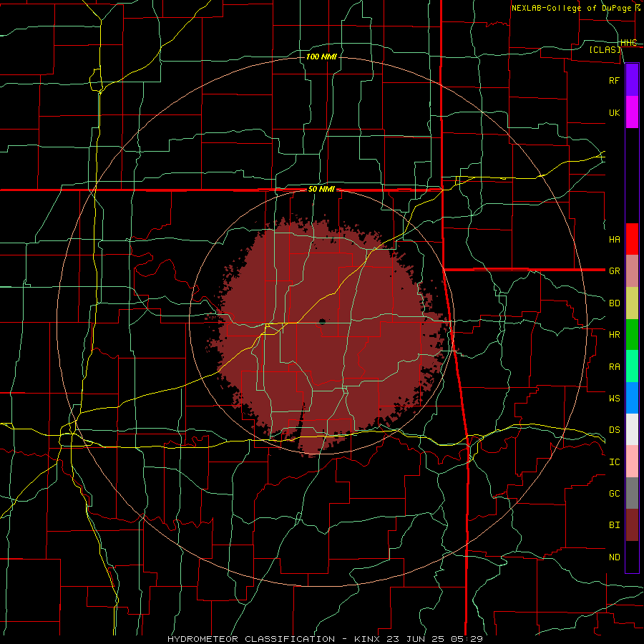644x644 pixels.
Task: Click the brown BI legend color swatch
Action: coord(632,525)
